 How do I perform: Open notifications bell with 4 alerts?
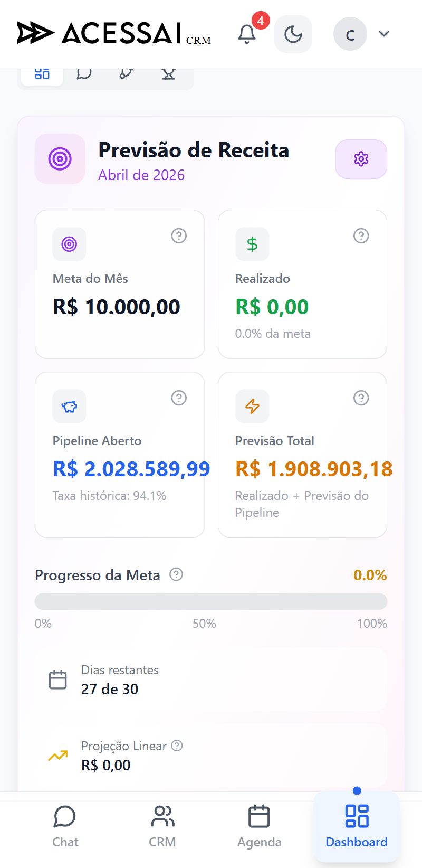click(x=247, y=34)
